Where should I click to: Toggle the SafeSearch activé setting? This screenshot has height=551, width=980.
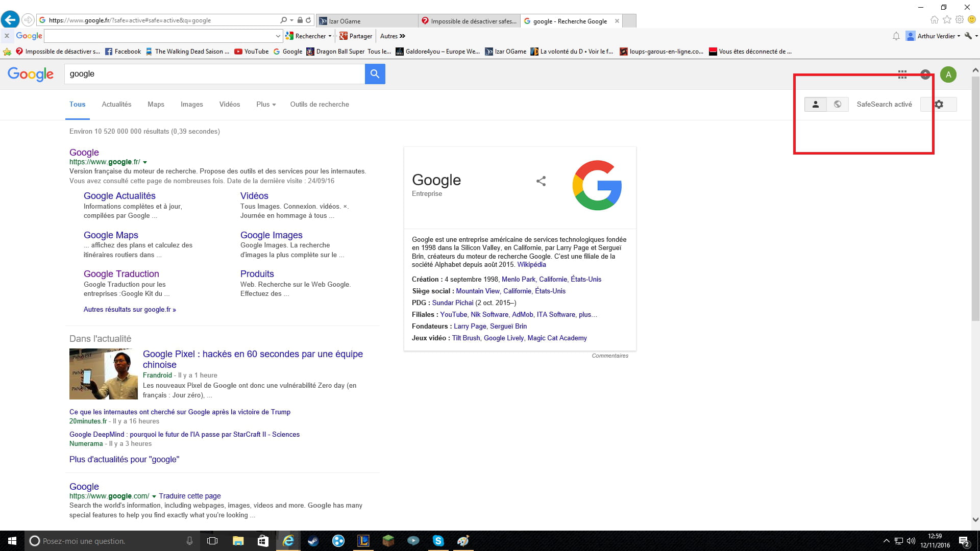pos(884,104)
